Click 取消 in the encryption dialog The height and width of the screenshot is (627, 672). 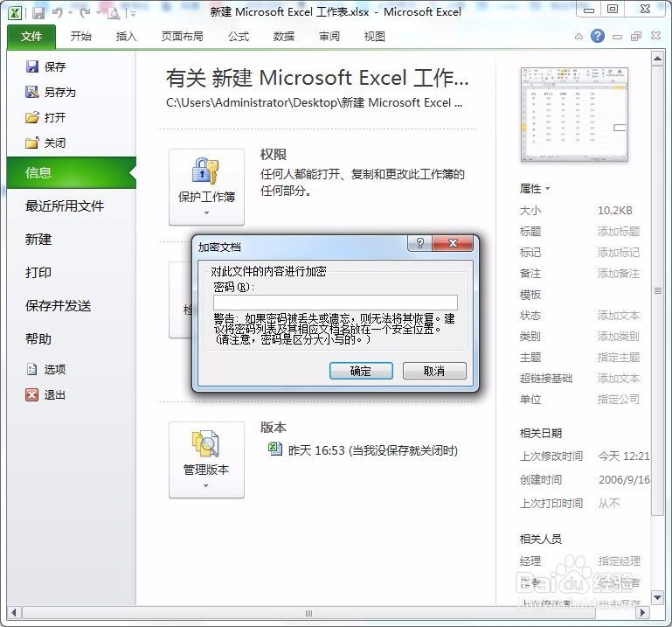[x=434, y=371]
